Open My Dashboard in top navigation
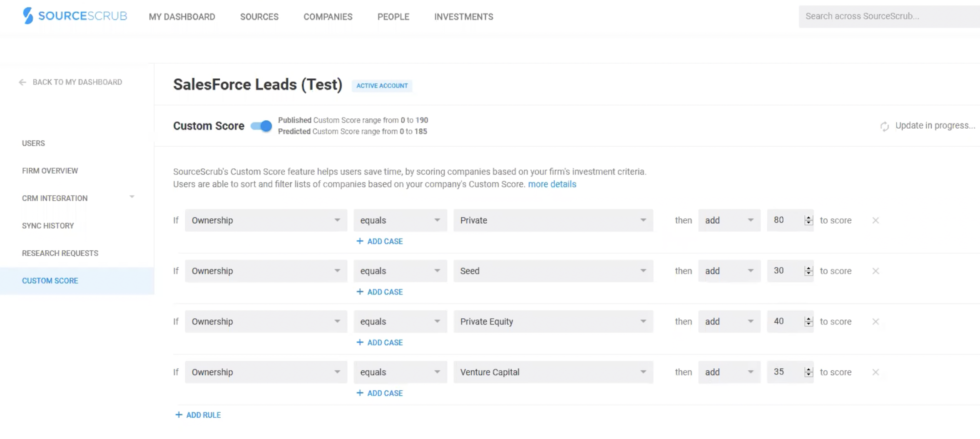 point(182,17)
